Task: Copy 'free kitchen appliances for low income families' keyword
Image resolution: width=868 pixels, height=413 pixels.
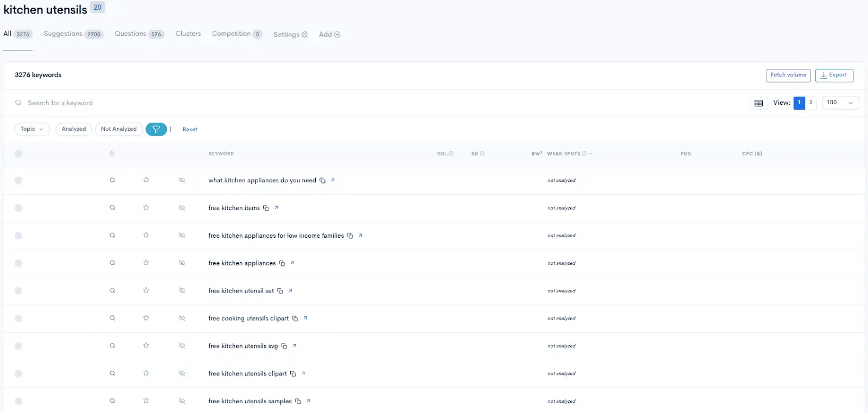Action: pos(350,236)
